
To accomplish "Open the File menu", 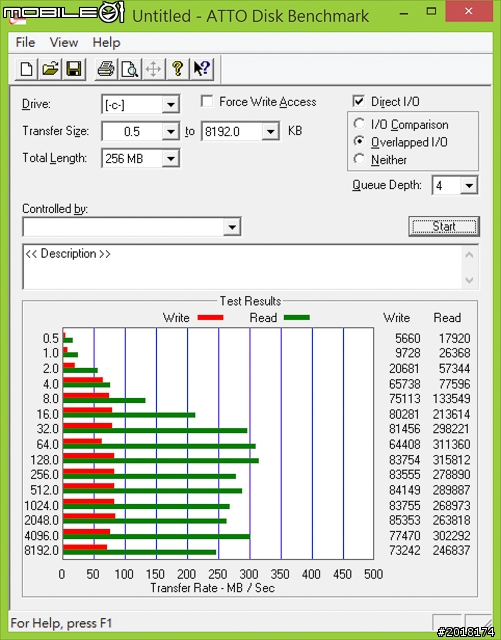I will click(x=25, y=42).
